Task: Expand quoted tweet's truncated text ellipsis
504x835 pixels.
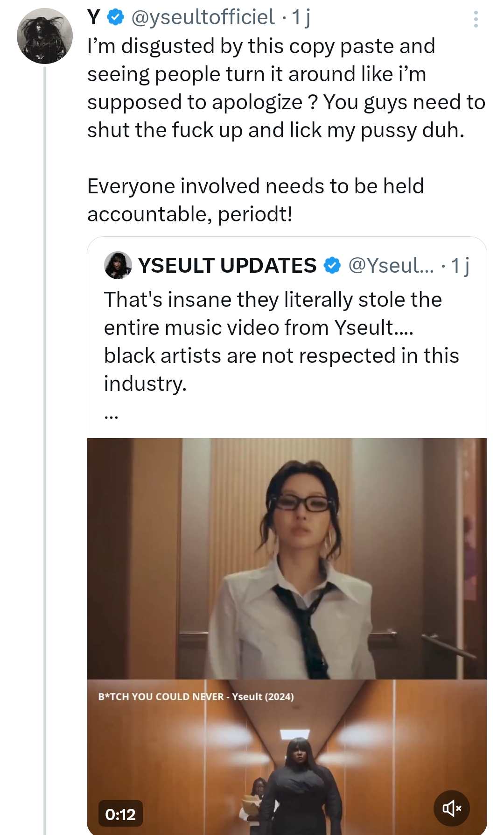Action: [111, 415]
